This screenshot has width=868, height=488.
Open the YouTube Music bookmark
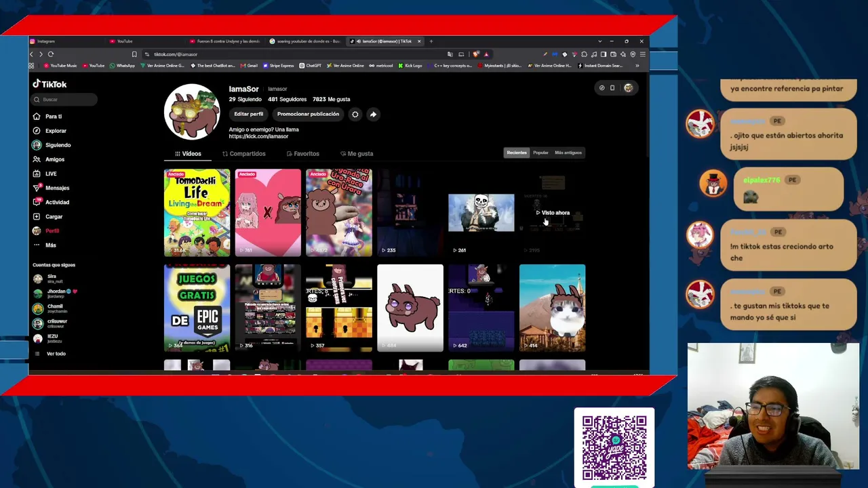60,66
